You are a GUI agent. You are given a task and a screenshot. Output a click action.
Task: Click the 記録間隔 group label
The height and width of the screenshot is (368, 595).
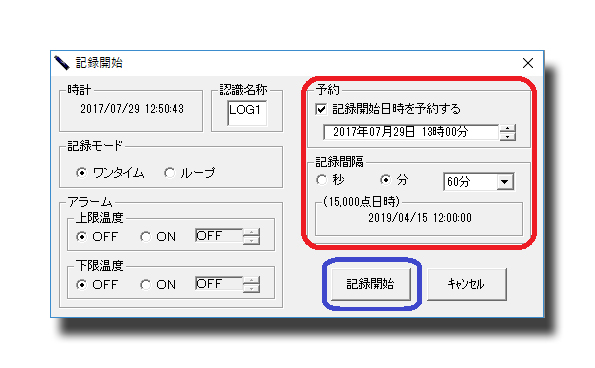pos(339,162)
